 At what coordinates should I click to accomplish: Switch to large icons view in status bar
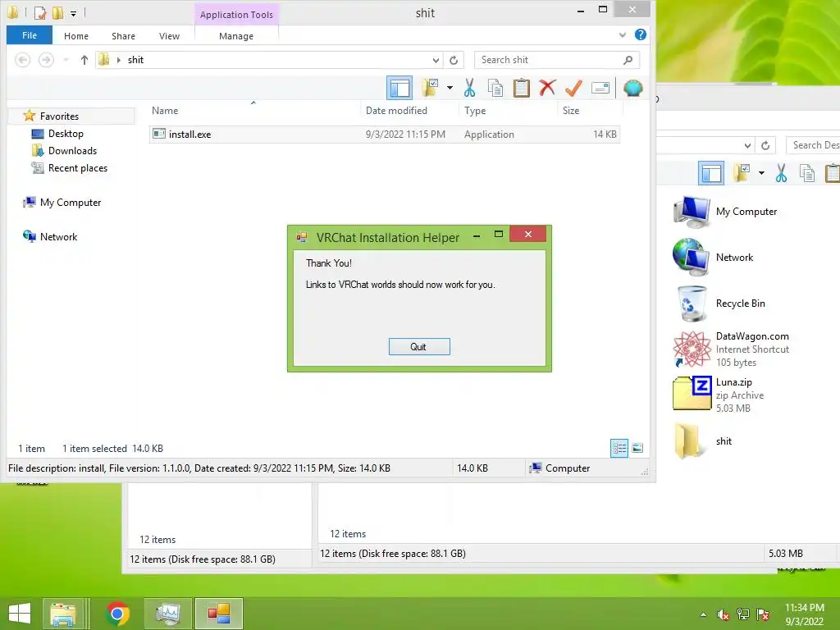pyautogui.click(x=637, y=449)
